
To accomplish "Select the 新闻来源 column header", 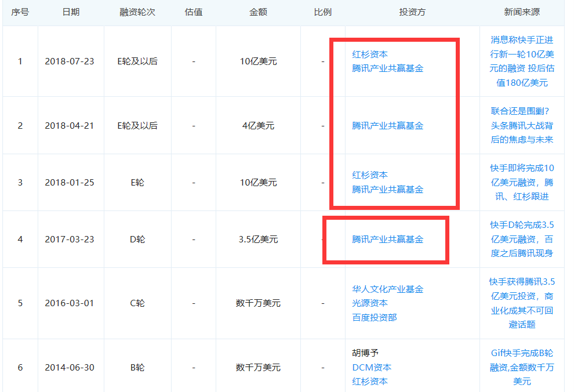I will 522,12.
